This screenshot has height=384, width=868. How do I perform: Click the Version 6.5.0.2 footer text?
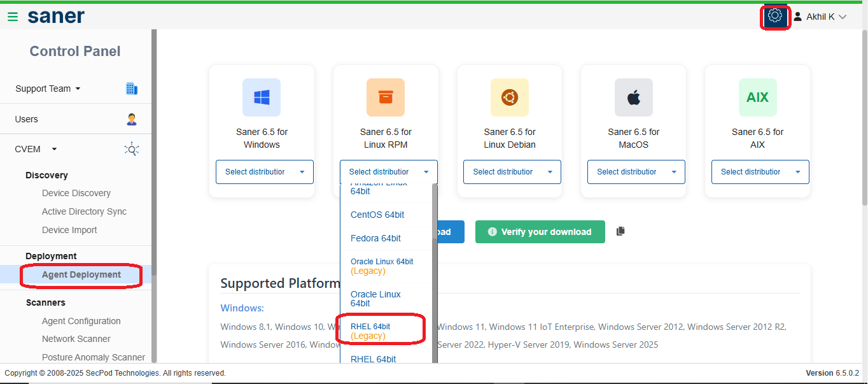pyautogui.click(x=832, y=373)
